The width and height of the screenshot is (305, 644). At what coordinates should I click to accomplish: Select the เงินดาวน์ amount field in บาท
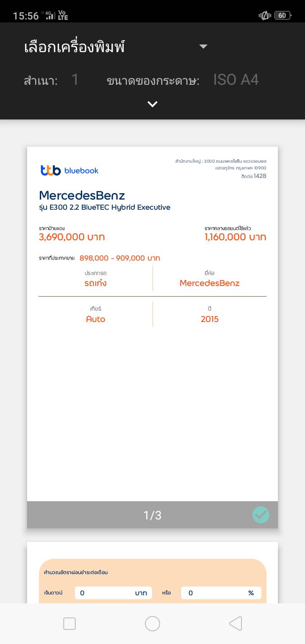click(113, 593)
